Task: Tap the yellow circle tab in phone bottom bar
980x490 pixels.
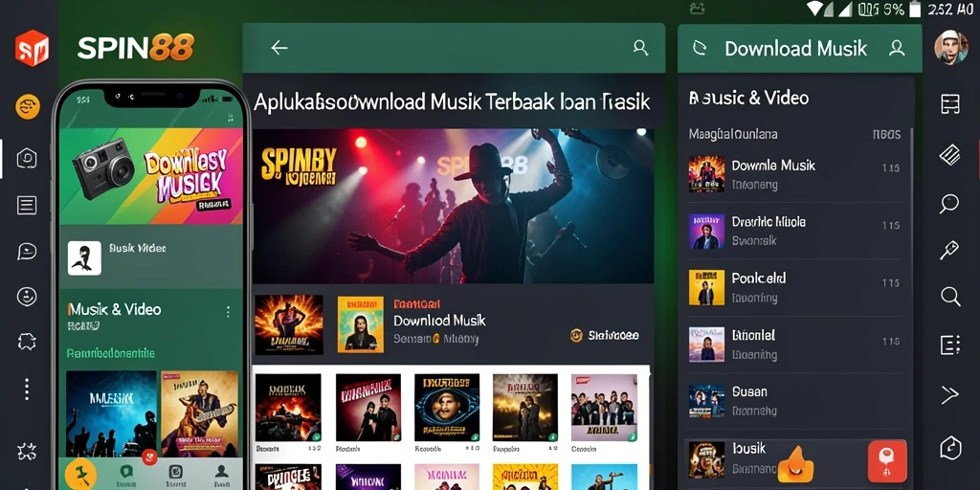Action: pos(80,473)
